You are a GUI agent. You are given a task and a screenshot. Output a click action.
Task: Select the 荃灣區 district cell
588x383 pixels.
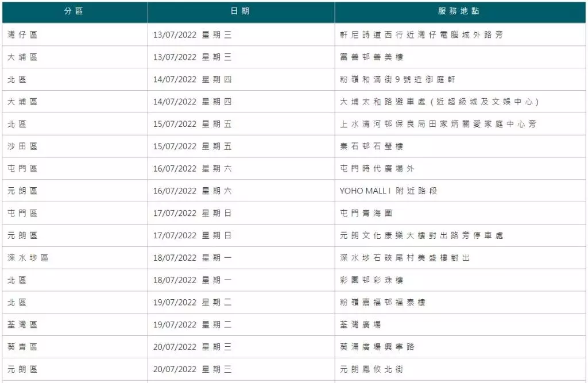(x=22, y=324)
